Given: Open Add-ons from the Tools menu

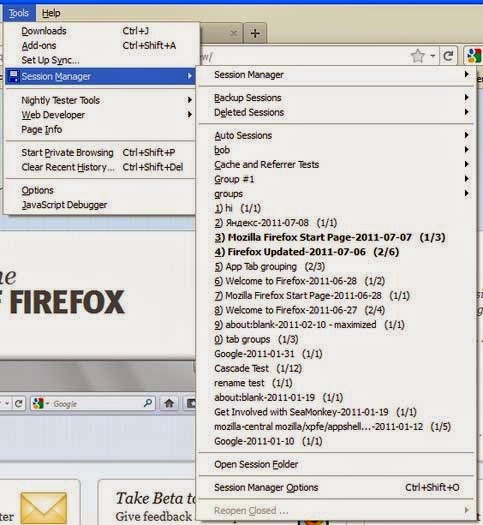Looking at the screenshot, I should point(100,46).
